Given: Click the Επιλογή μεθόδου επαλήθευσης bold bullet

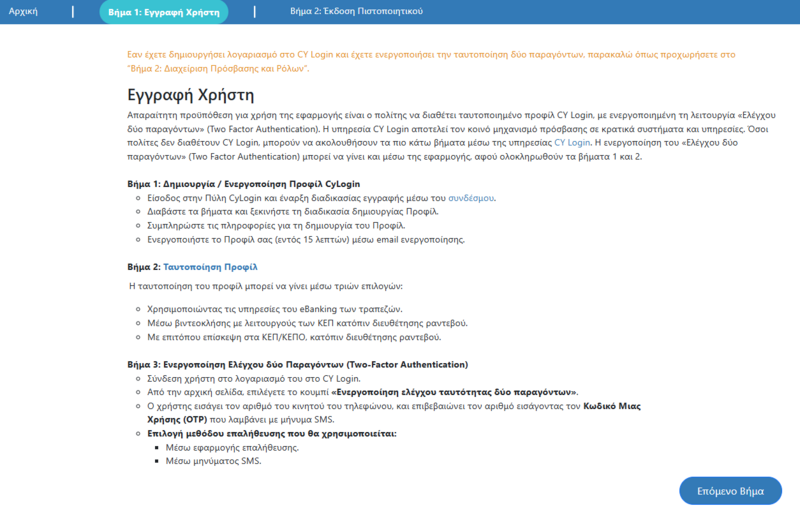Looking at the screenshot, I should click(271, 433).
